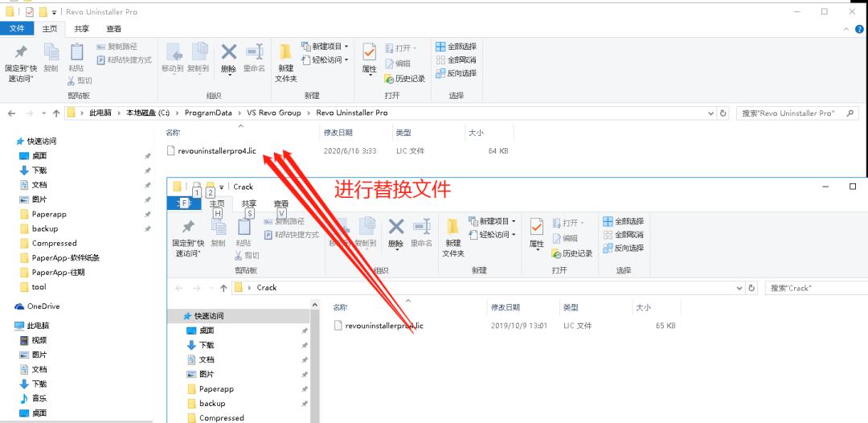Click ProgramData in address breadcrumb
Image resolution: width=868 pixels, height=423 pixels.
tap(208, 113)
